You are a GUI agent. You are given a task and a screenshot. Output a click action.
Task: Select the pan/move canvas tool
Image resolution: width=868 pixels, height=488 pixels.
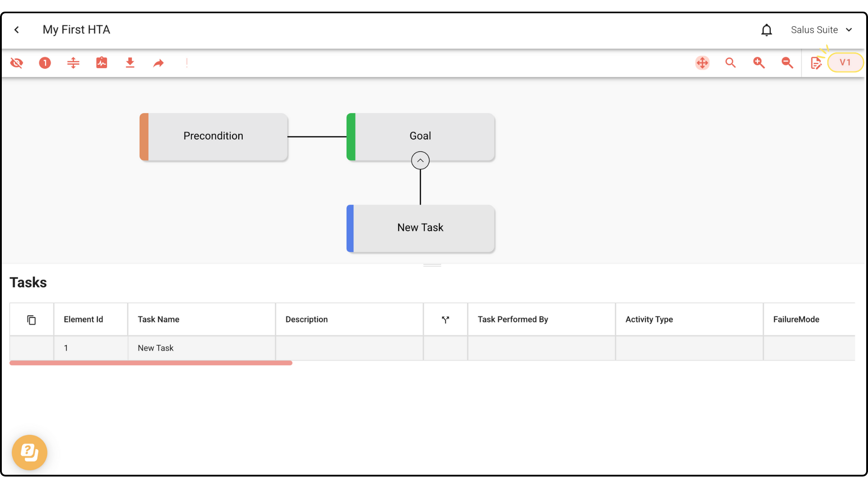click(x=702, y=63)
